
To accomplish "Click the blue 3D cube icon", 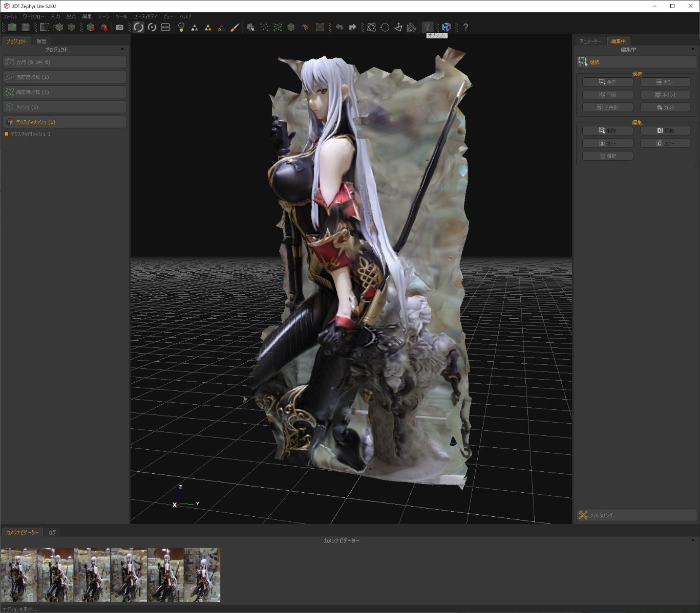I will tap(447, 27).
